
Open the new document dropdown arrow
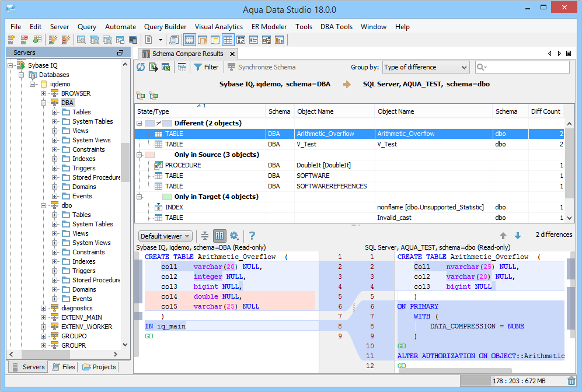point(161,40)
